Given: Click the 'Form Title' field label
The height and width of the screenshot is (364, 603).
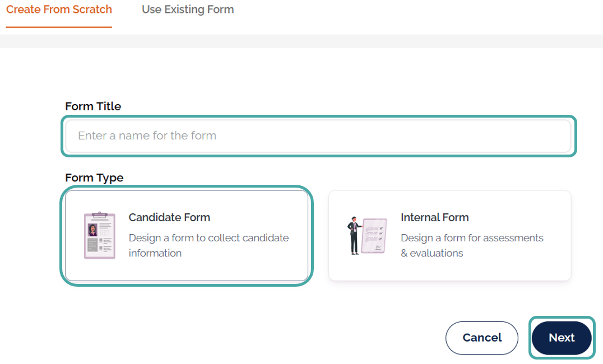Looking at the screenshot, I should coord(93,106).
